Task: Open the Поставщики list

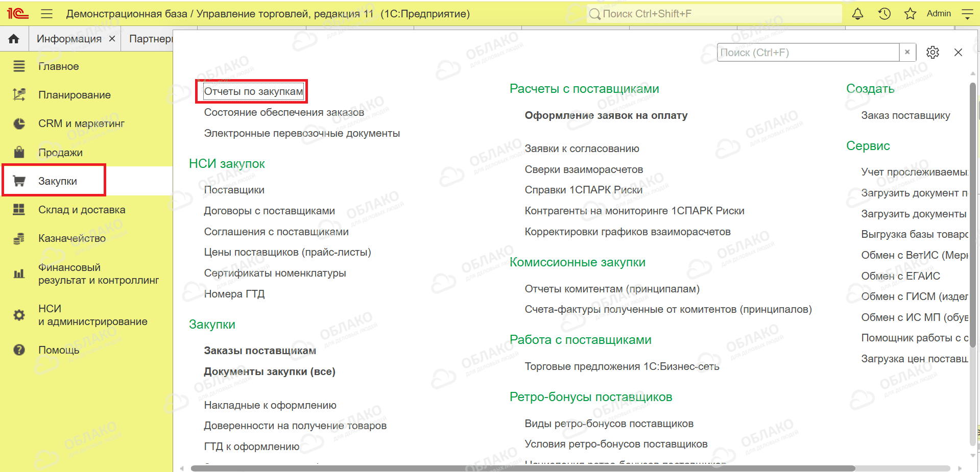Action: [234, 190]
